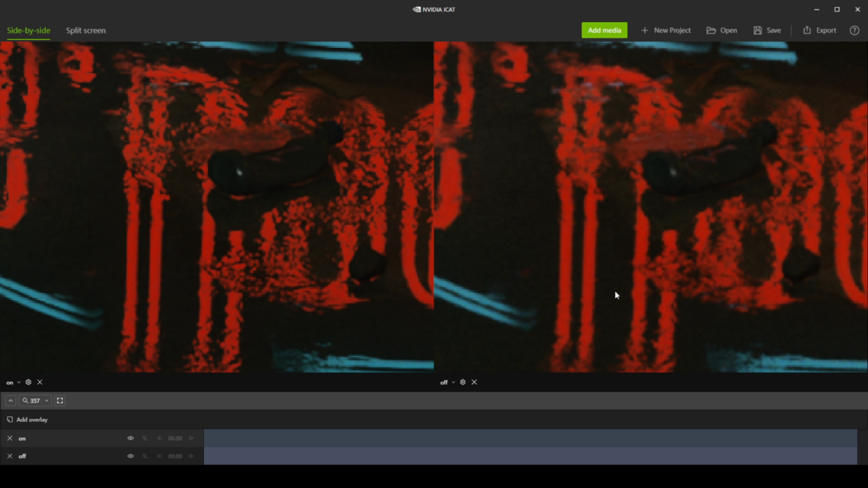Screen dimensions: 868x488
Task: Remove the "off" track from the timeline
Action: [x=10, y=456]
